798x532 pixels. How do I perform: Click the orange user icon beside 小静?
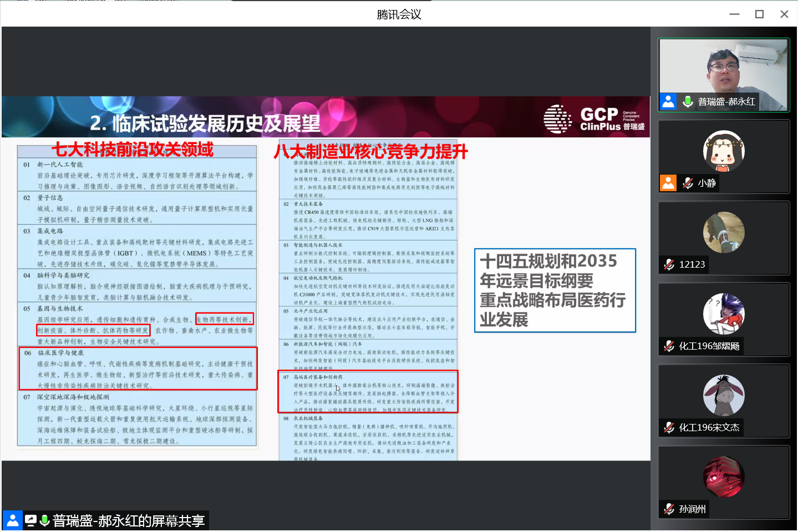coord(668,183)
